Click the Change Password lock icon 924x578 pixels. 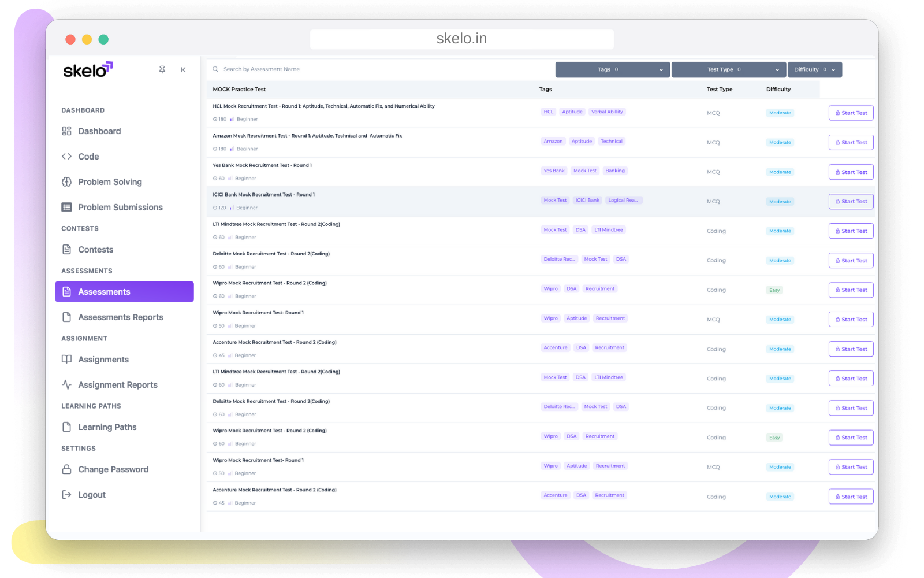click(66, 469)
